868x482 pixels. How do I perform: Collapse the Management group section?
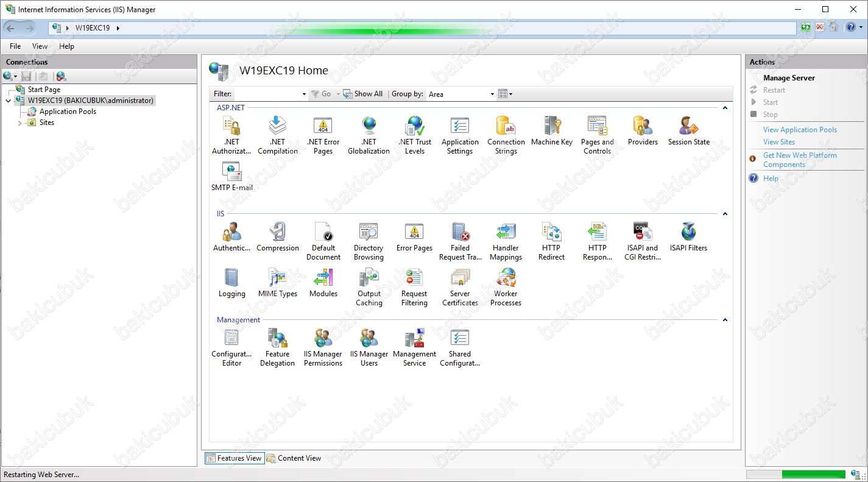point(725,320)
